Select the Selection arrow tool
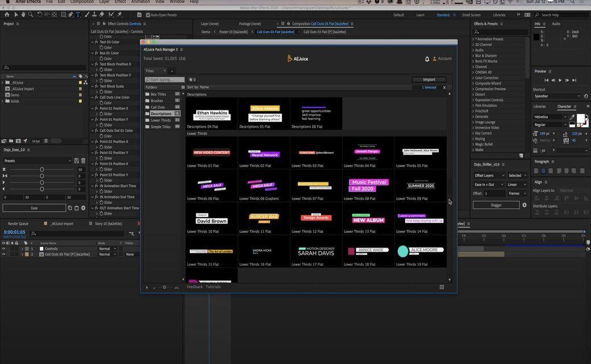The height and width of the screenshot is (364, 591). coord(16,15)
